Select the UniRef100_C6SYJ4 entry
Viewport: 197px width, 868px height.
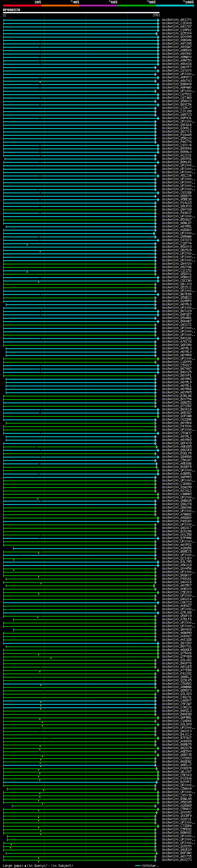coord(176,145)
